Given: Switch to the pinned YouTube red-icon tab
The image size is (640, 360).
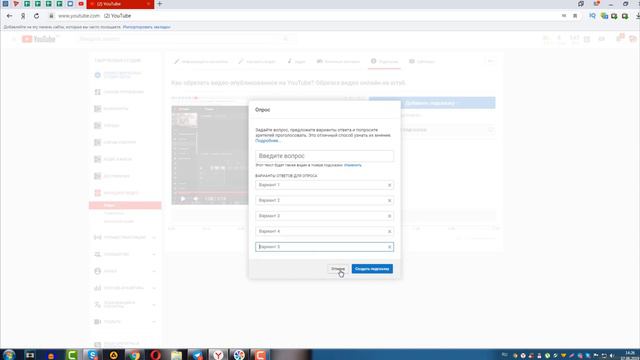Looking at the screenshot, I should coord(81,4).
